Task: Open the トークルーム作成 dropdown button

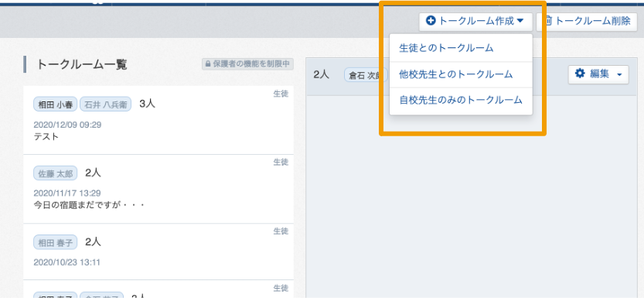Action: pos(475,22)
